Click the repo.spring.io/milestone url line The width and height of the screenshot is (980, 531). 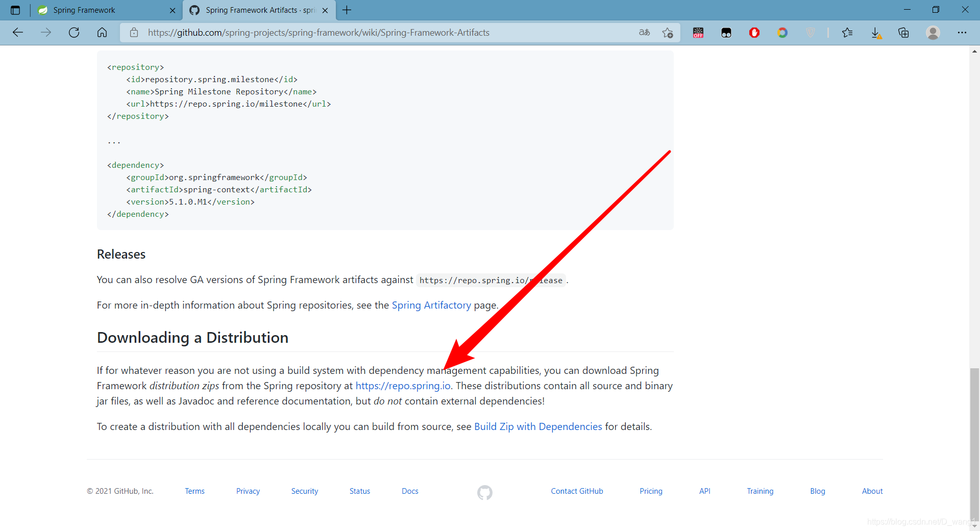coord(229,104)
